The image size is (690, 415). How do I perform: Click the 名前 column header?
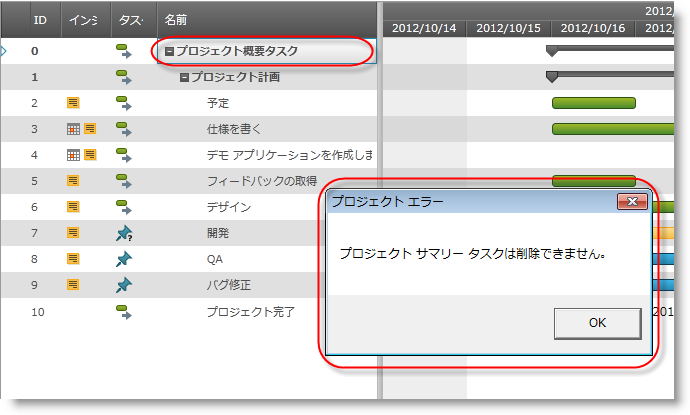pyautogui.click(x=267, y=20)
